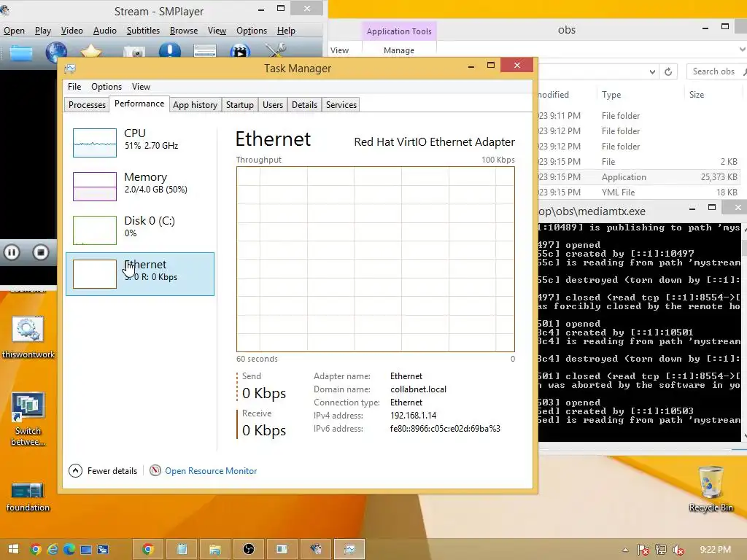Viewport: 747px width, 560px height.
Task: Select the Application row sized 25,373 KB
Action: (x=640, y=177)
